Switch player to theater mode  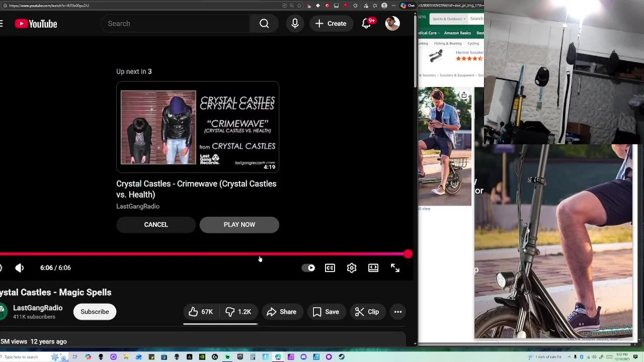pyautogui.click(x=373, y=268)
